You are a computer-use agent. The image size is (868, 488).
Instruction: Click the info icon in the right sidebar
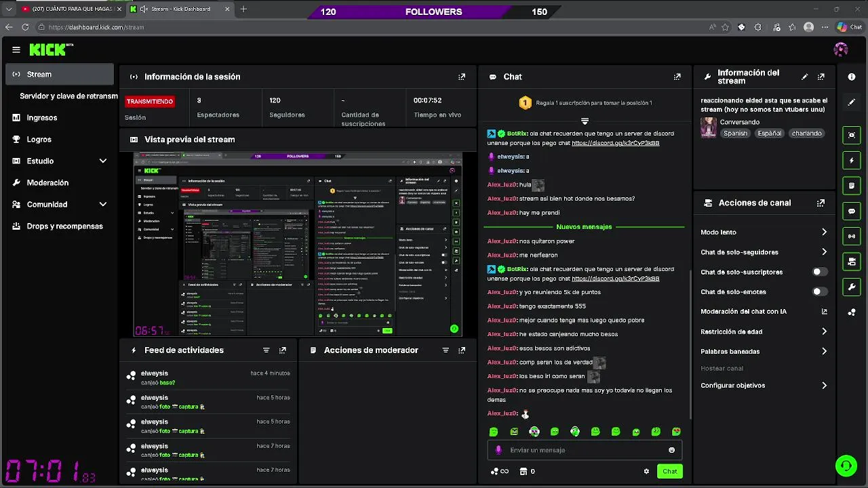(x=852, y=77)
